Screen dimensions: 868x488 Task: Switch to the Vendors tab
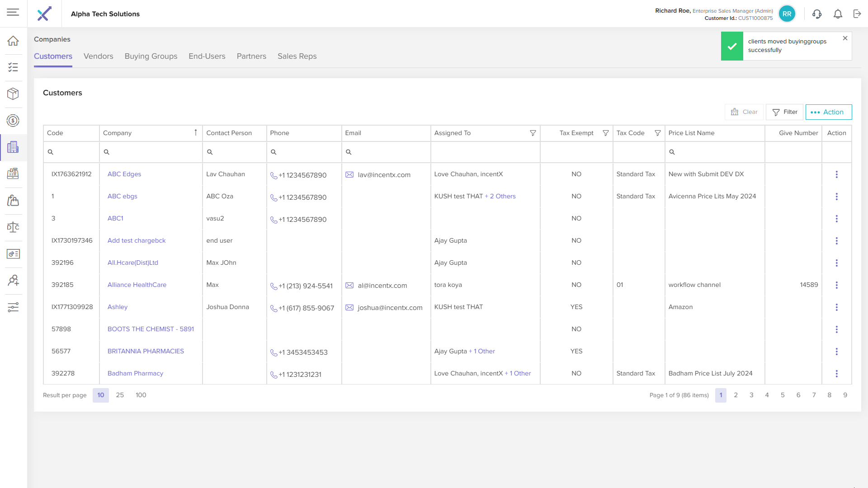(x=98, y=56)
